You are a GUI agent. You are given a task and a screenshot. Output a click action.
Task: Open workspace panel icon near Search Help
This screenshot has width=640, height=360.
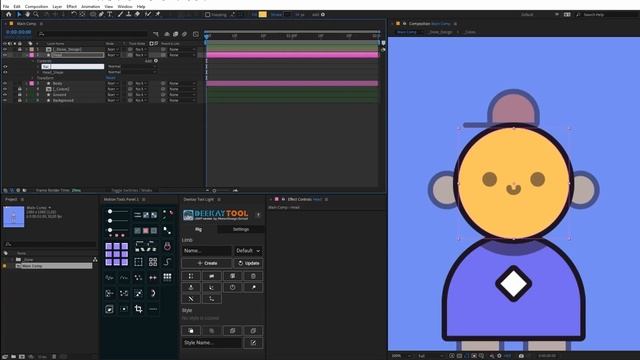point(567,15)
